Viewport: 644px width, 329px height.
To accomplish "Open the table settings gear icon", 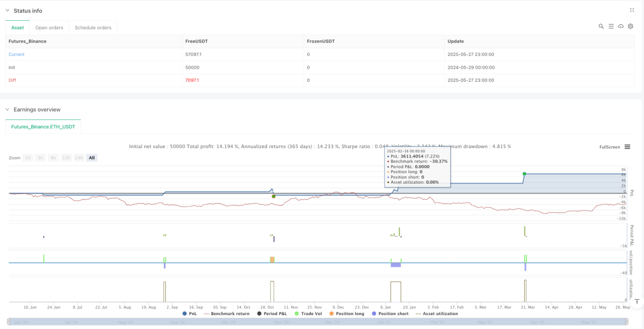I will click(631, 26).
